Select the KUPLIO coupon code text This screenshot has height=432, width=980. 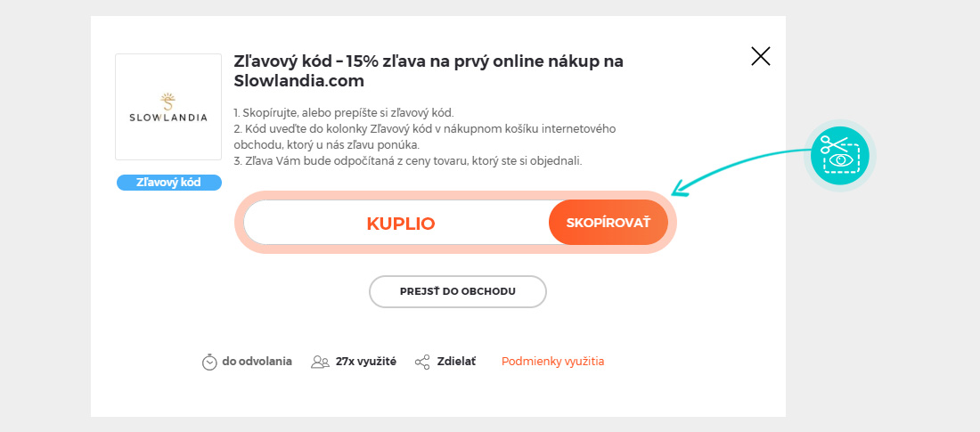coord(401,224)
